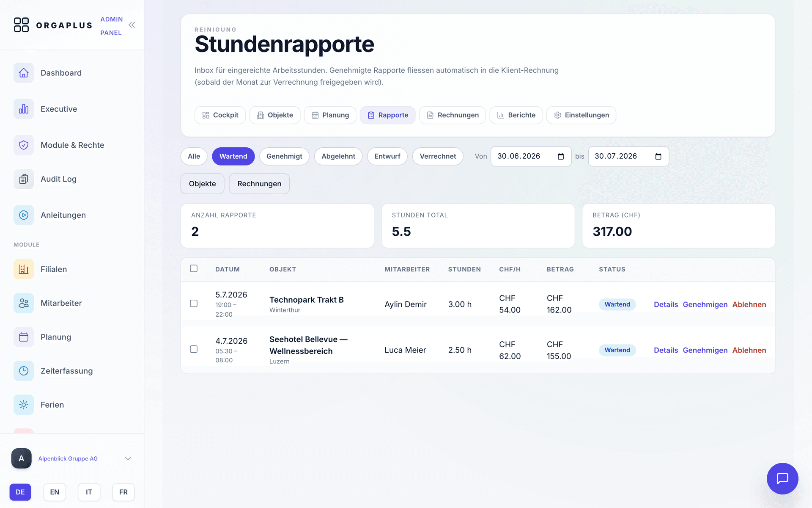Switch to Rechnungen tab in header
The image size is (812, 508).
(453, 115)
